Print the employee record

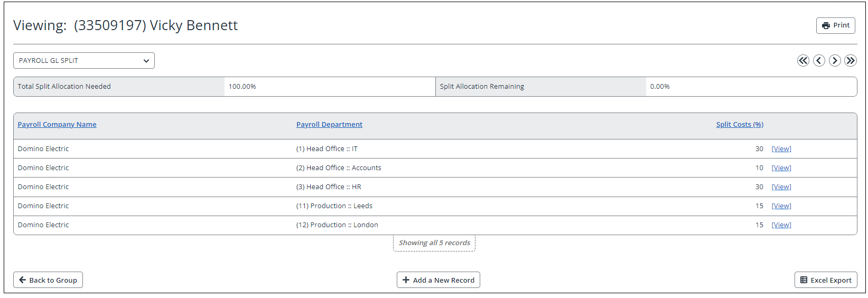tap(836, 25)
